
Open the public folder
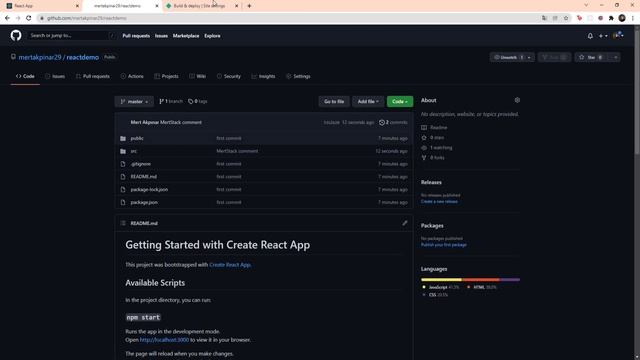(x=137, y=138)
